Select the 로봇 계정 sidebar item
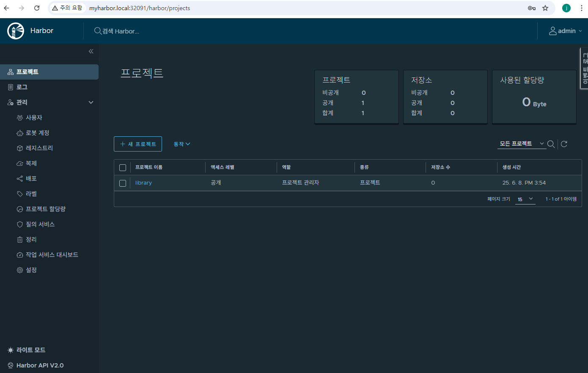The image size is (588, 373). click(38, 133)
